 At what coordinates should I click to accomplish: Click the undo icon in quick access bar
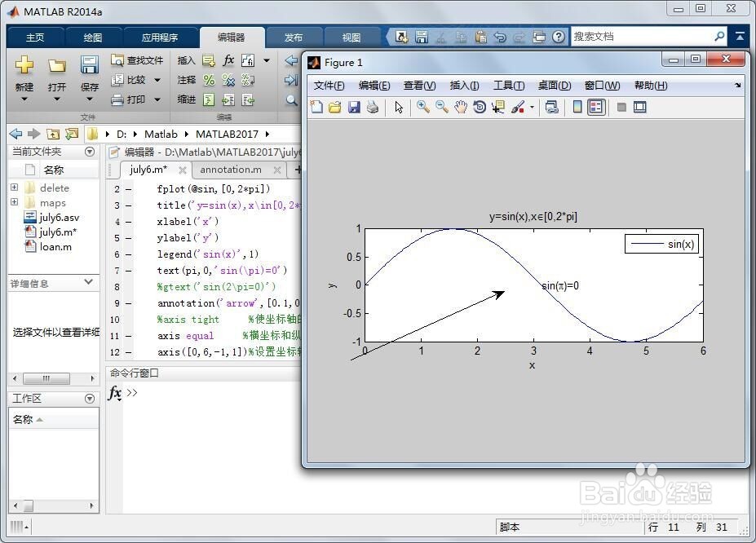tap(500, 37)
